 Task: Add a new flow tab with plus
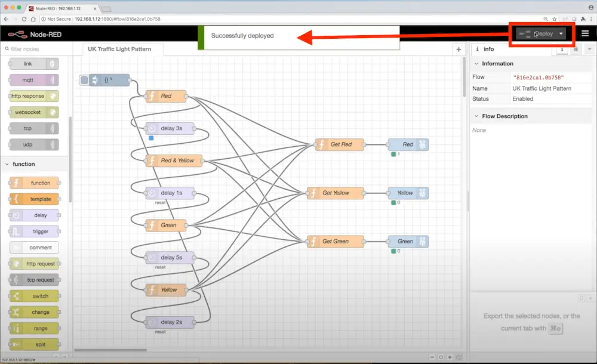(458, 50)
